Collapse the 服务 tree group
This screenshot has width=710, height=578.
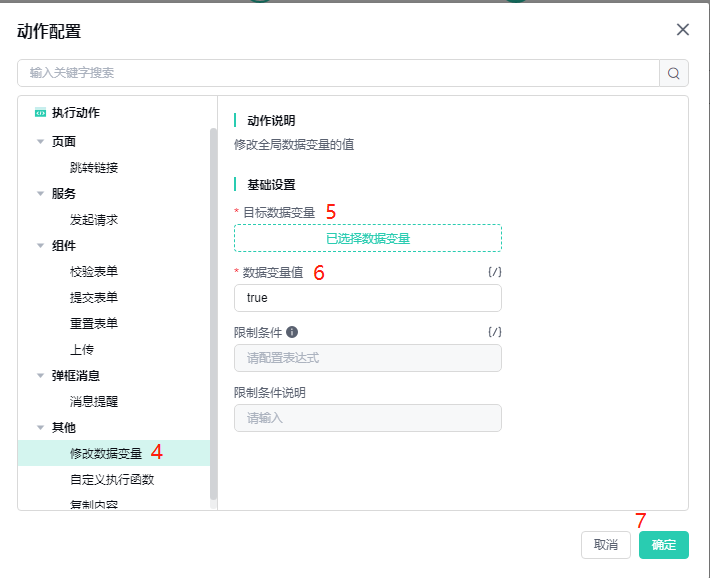click(x=40, y=194)
